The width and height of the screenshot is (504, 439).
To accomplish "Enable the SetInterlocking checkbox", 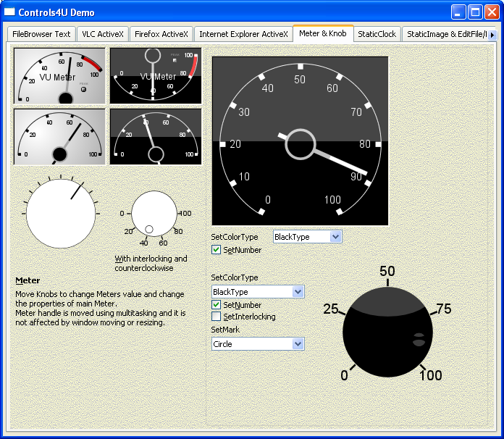I will coord(216,317).
